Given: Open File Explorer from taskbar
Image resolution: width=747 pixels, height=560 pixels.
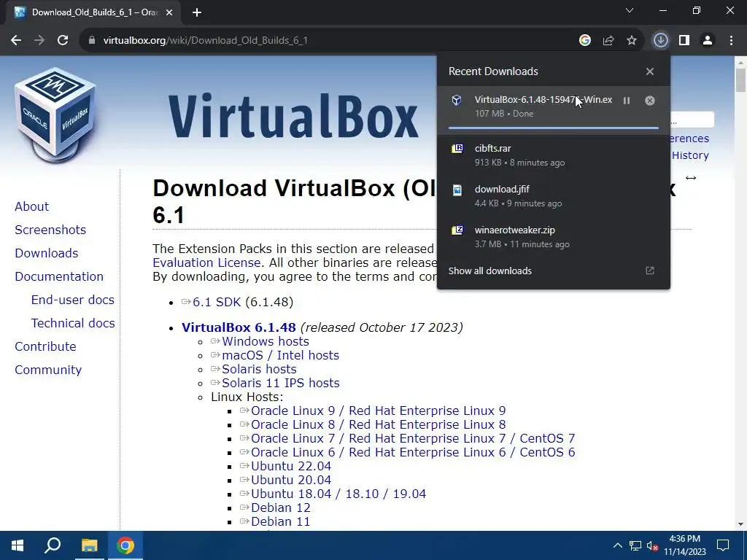Looking at the screenshot, I should [89, 545].
